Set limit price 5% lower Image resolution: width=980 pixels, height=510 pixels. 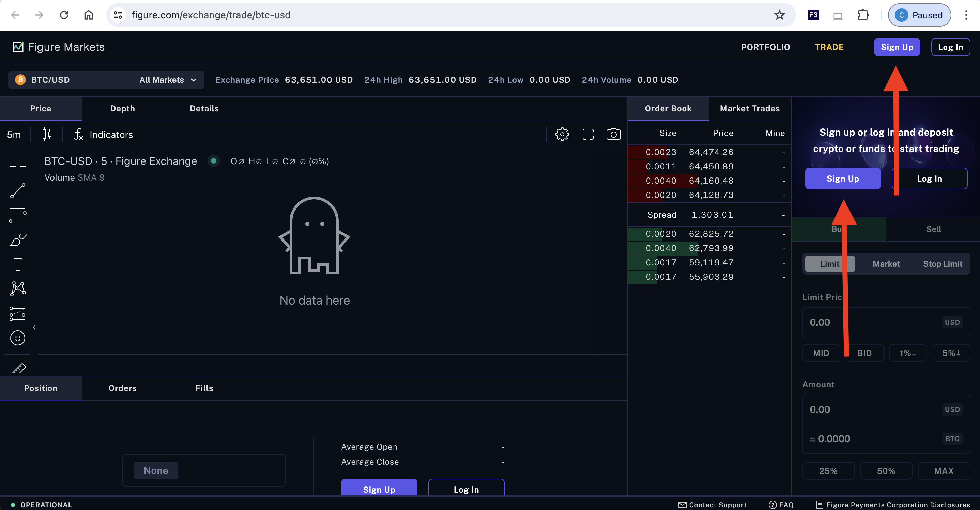(x=951, y=353)
